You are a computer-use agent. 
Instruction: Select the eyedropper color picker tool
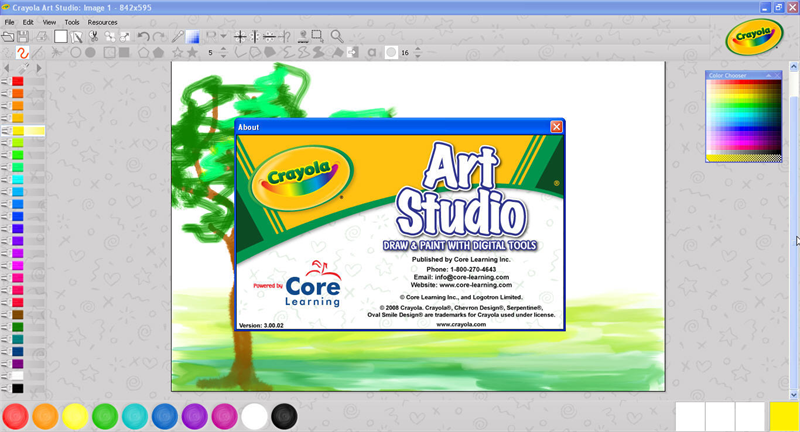(177, 37)
